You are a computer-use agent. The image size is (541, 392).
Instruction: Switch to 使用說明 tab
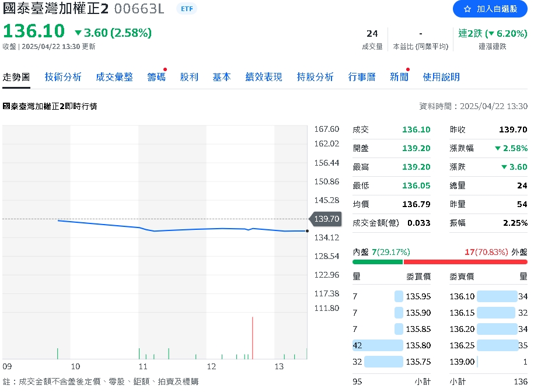[440, 76]
